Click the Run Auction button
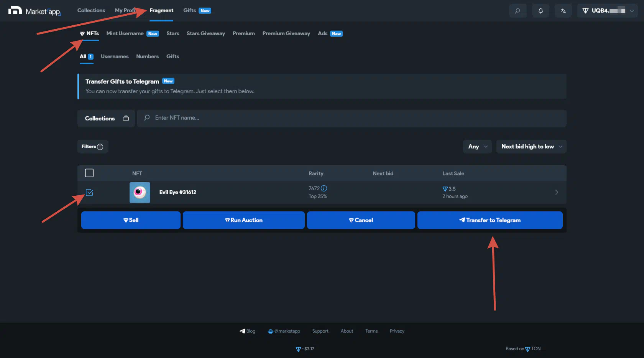The image size is (644, 358). (244, 220)
